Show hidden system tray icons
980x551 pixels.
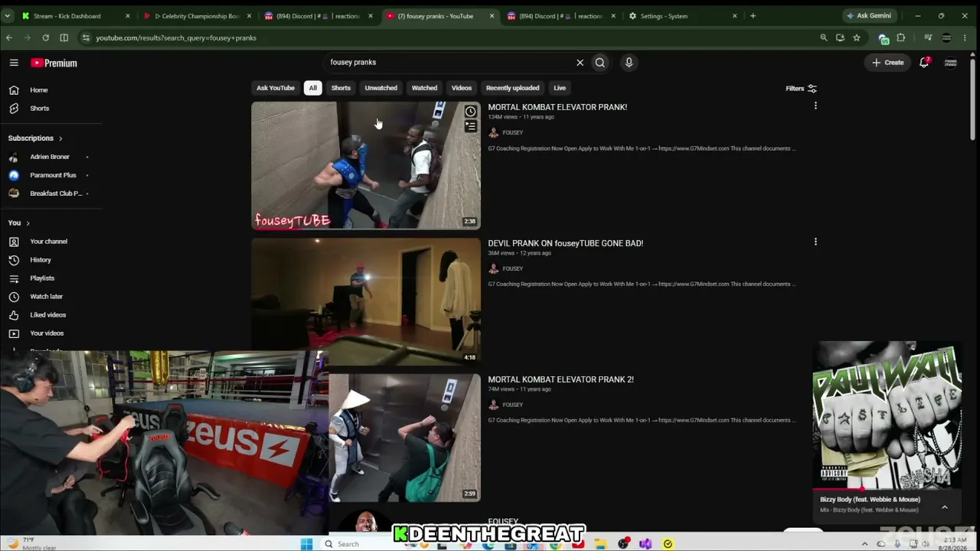pos(865,544)
